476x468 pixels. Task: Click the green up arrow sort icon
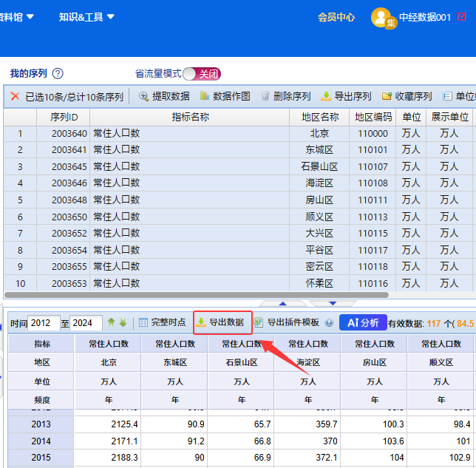(111, 323)
